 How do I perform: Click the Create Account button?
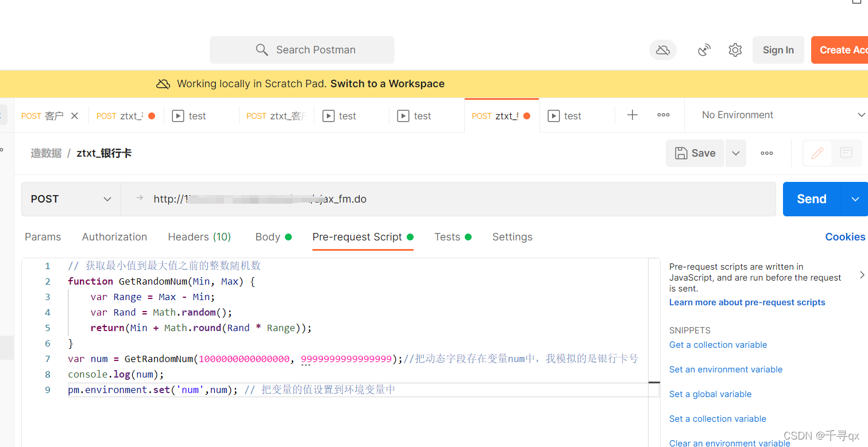click(840, 50)
